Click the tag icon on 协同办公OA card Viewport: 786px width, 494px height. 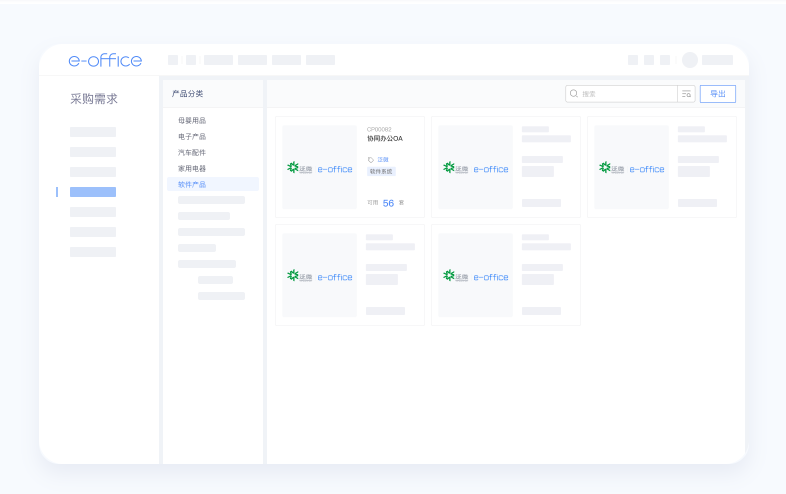[x=371, y=159]
